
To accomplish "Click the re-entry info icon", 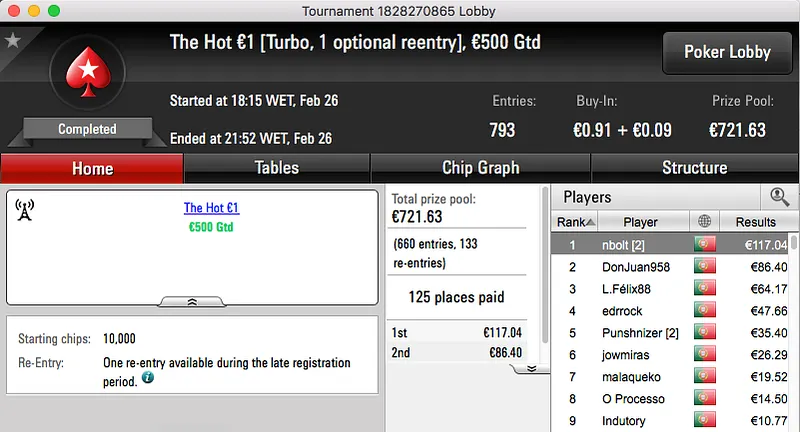I will [x=148, y=379].
